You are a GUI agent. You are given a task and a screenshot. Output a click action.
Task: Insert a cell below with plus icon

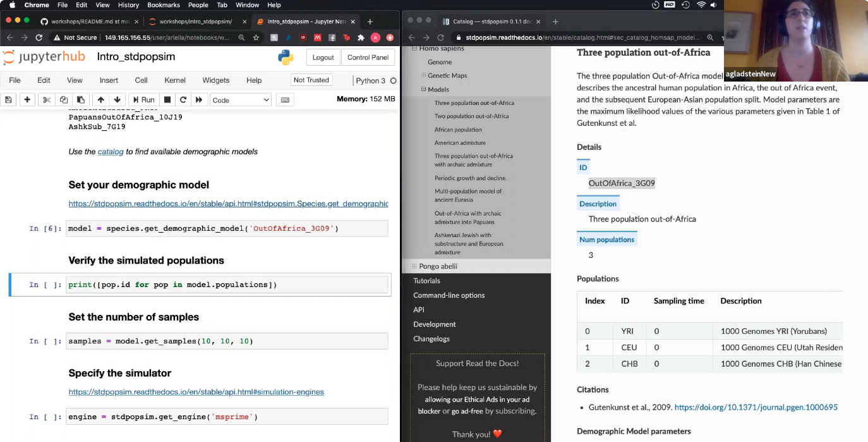(27, 100)
